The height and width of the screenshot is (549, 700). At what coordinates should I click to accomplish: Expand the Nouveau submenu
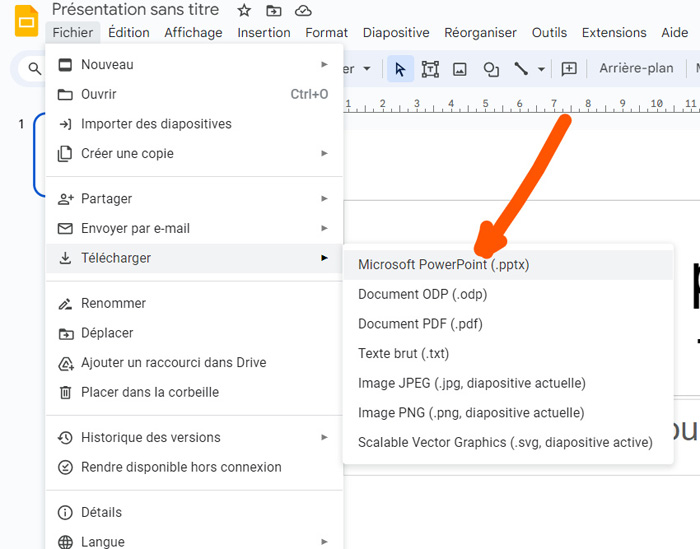pyautogui.click(x=194, y=65)
